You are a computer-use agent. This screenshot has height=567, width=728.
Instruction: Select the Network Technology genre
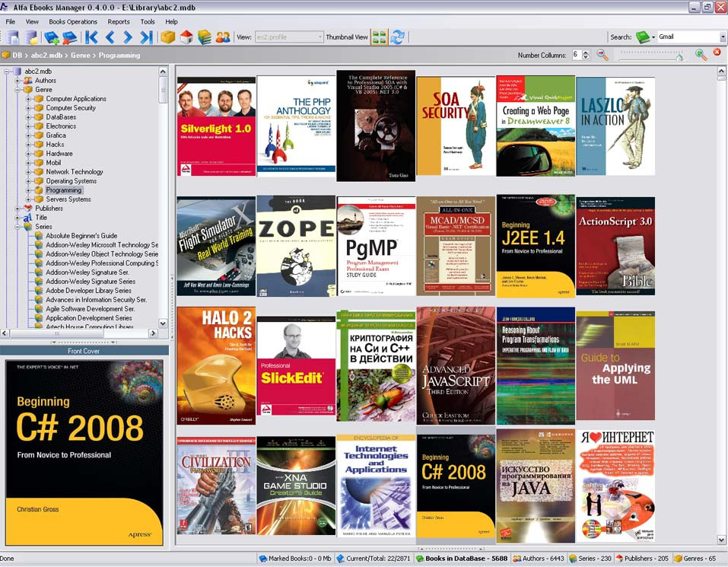[x=75, y=172]
